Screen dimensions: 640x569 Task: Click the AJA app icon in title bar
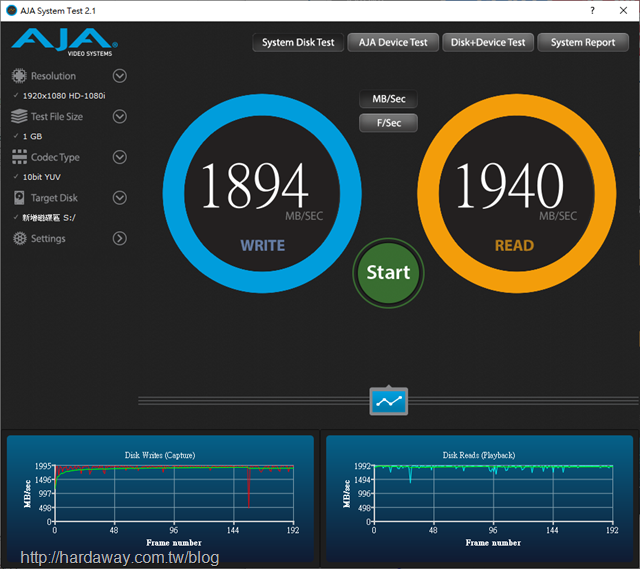[12, 11]
